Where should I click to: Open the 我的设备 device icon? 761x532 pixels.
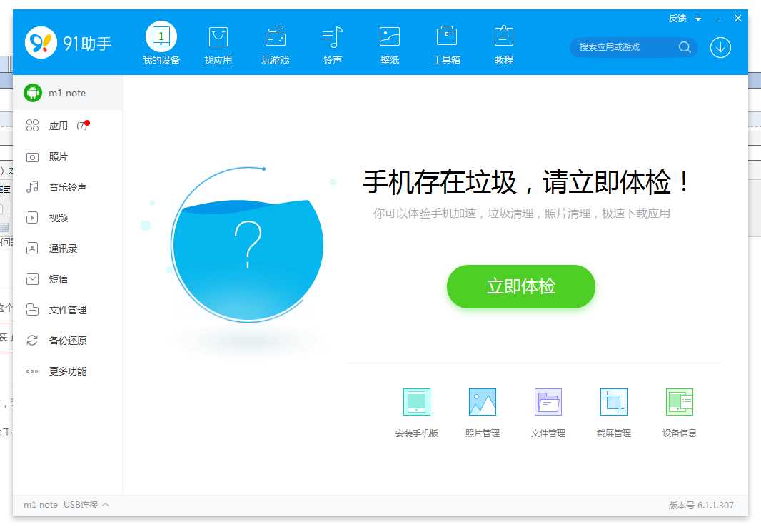click(161, 36)
